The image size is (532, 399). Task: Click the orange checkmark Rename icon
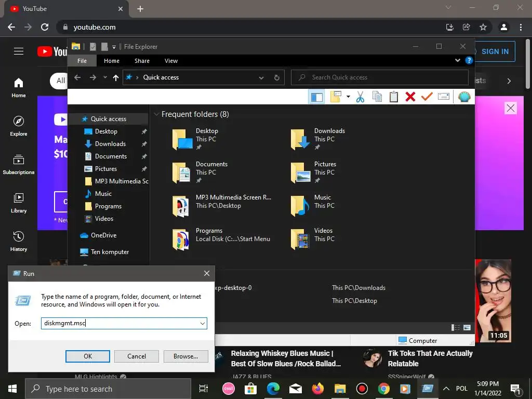pyautogui.click(x=427, y=97)
